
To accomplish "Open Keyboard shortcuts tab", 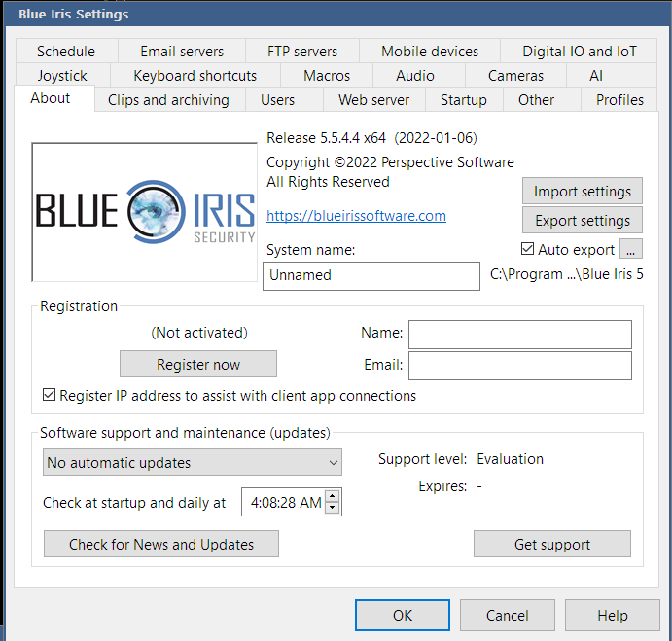I will pyautogui.click(x=195, y=76).
